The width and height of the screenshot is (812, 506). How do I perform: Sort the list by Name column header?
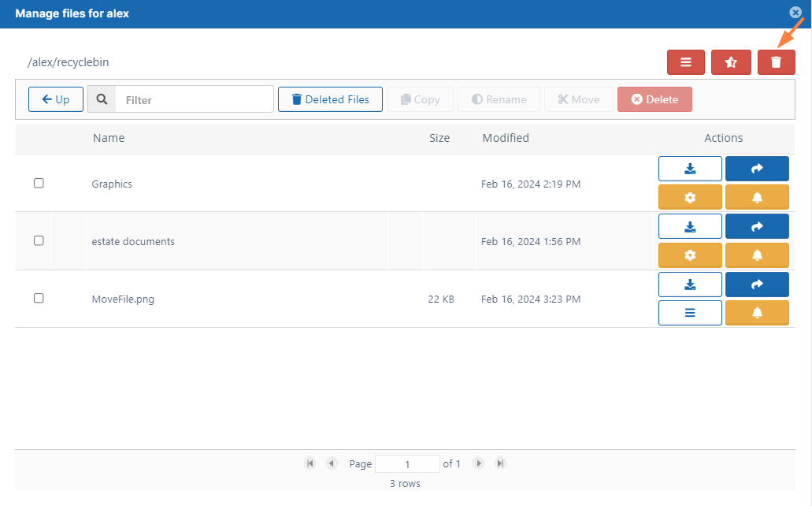coord(109,138)
